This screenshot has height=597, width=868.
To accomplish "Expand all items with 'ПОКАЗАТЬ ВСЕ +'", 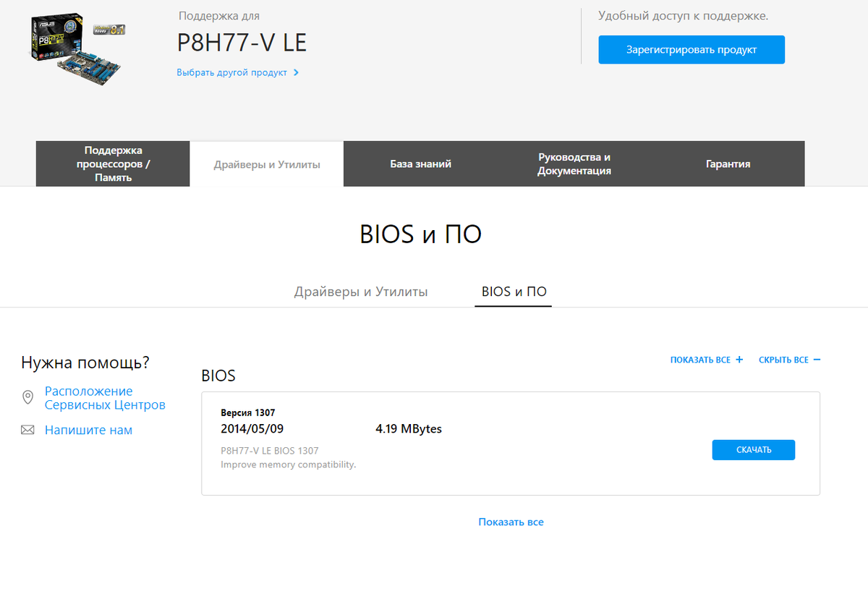I will click(707, 360).
